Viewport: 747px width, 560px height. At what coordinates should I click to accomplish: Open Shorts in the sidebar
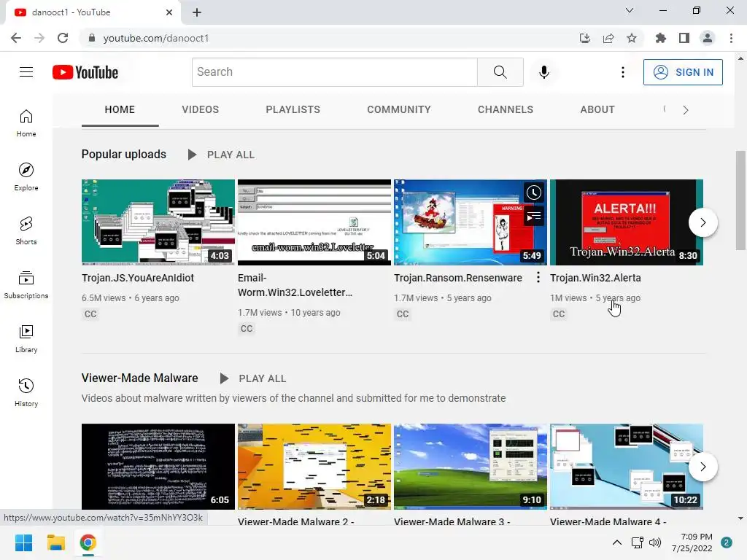tap(26, 230)
